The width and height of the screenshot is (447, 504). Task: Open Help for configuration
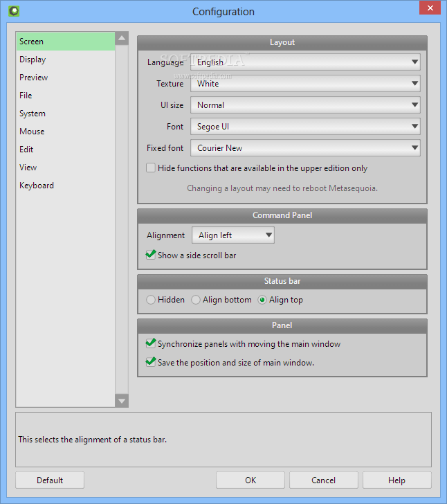point(397,480)
